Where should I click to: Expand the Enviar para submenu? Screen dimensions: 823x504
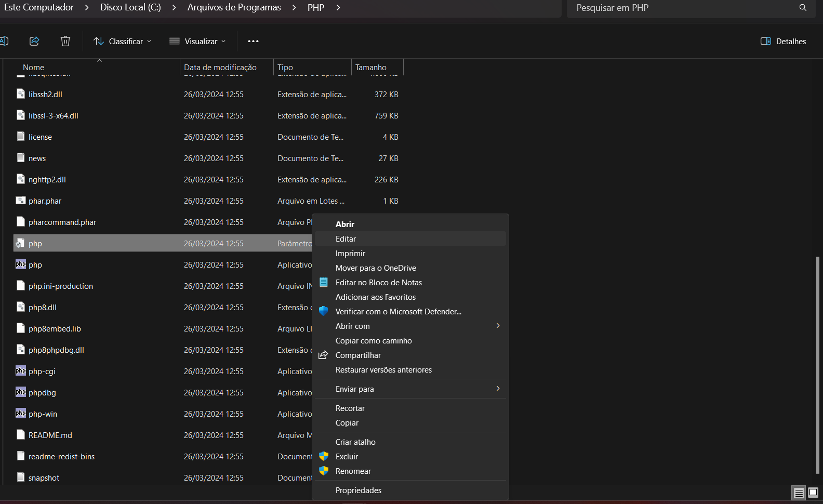tap(498, 389)
